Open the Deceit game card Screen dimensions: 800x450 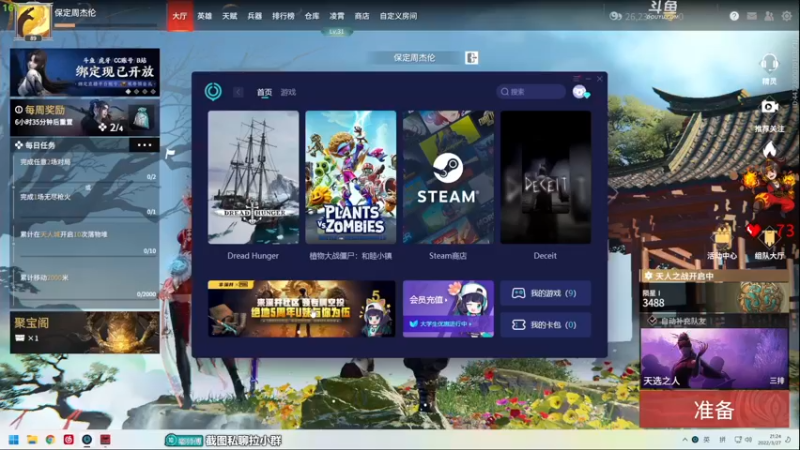[x=545, y=177]
